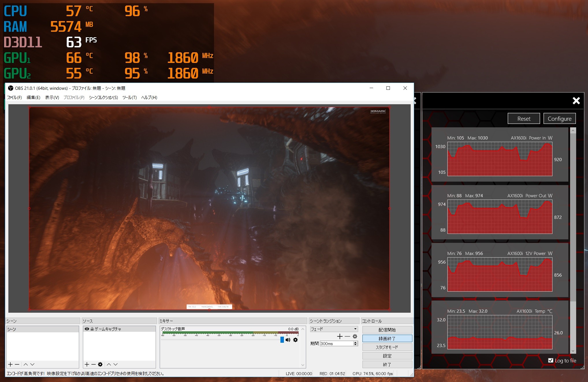Increase the 期間 duration with the up stepper
The width and height of the screenshot is (588, 382).
(x=356, y=342)
